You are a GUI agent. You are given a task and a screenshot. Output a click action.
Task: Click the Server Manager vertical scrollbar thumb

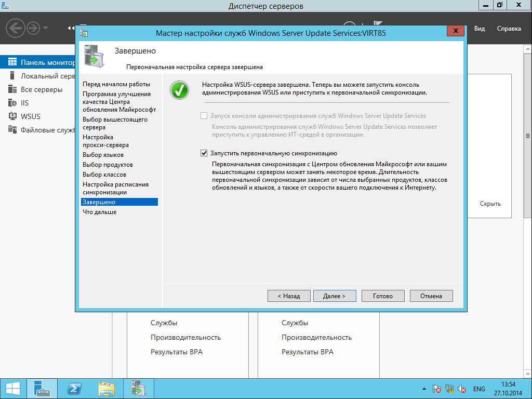point(528,136)
